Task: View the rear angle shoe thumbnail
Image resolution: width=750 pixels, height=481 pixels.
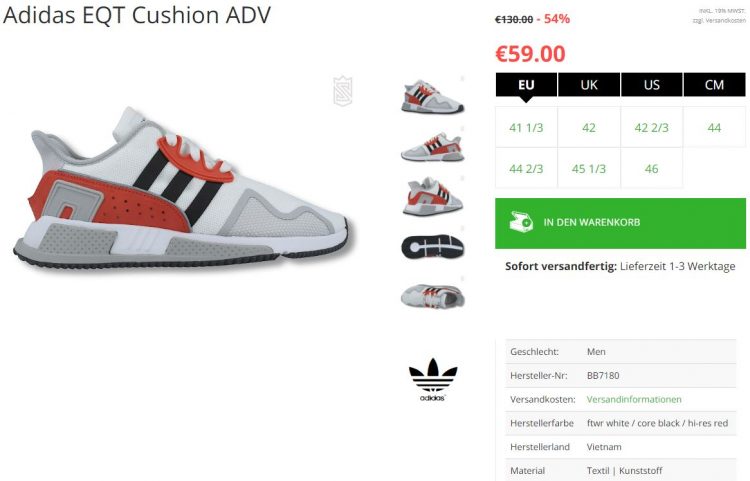Action: [432, 197]
